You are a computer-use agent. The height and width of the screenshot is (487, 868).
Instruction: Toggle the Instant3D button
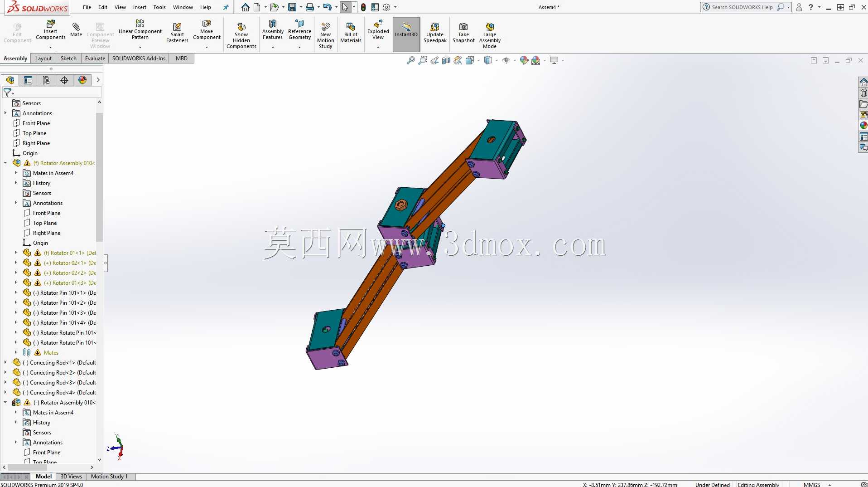click(x=406, y=34)
